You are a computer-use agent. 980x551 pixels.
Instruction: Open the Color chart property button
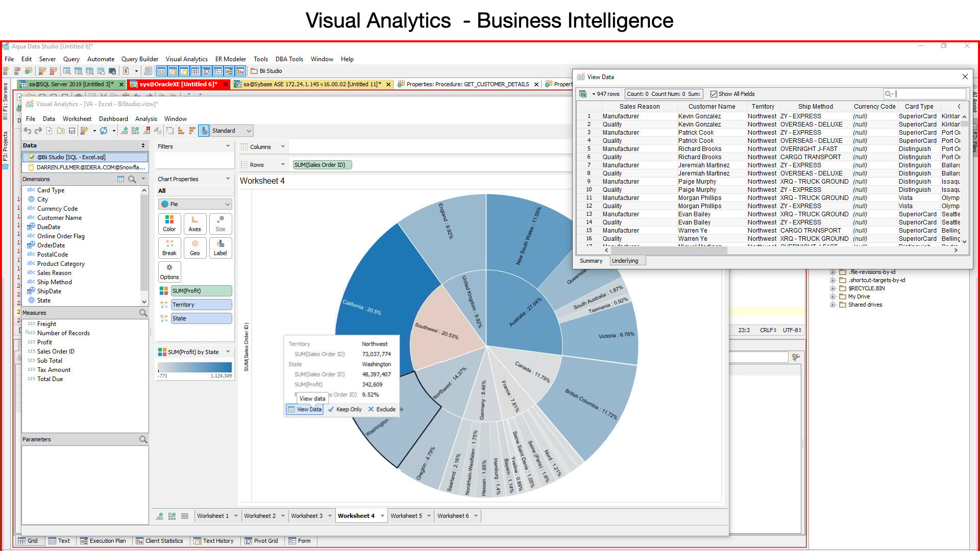pyautogui.click(x=169, y=223)
